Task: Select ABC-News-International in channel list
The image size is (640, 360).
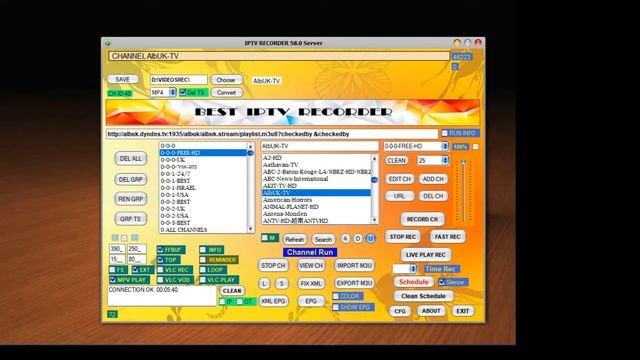Action: (316, 179)
